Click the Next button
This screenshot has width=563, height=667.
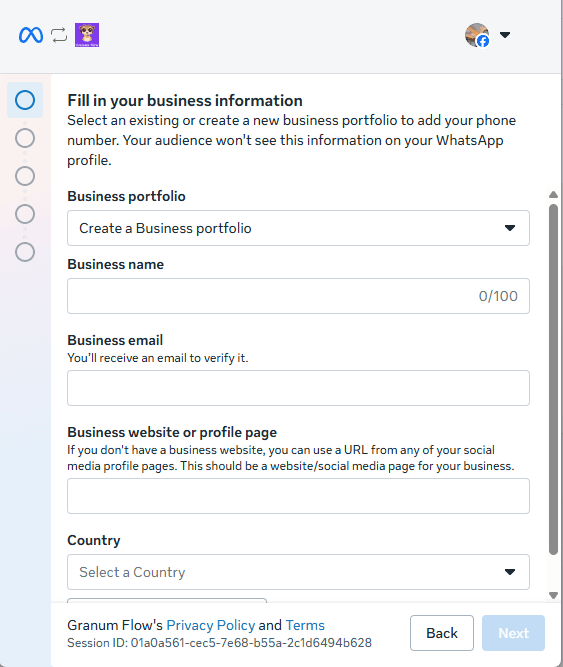click(x=513, y=633)
